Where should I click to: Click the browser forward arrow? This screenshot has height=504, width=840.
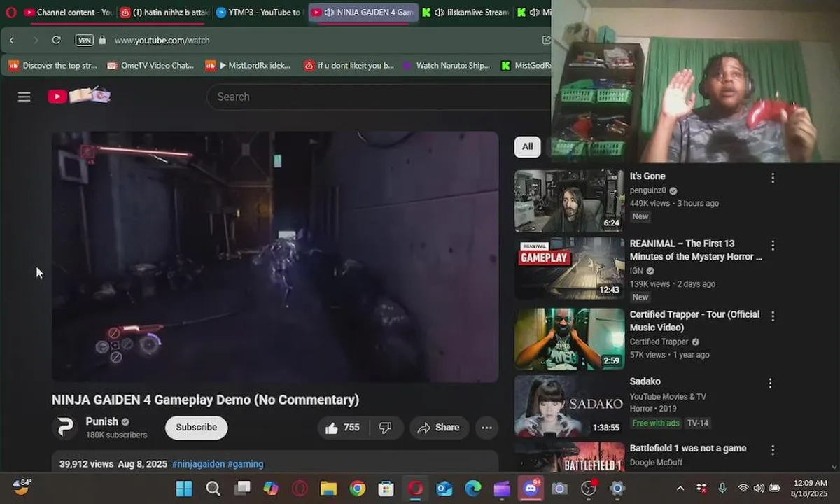click(x=36, y=40)
